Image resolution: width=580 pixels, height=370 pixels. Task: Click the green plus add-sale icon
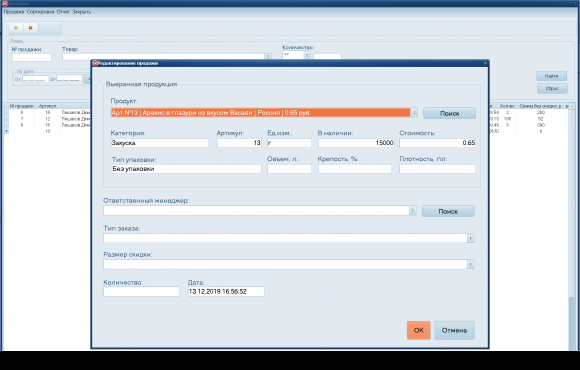[x=16, y=28]
